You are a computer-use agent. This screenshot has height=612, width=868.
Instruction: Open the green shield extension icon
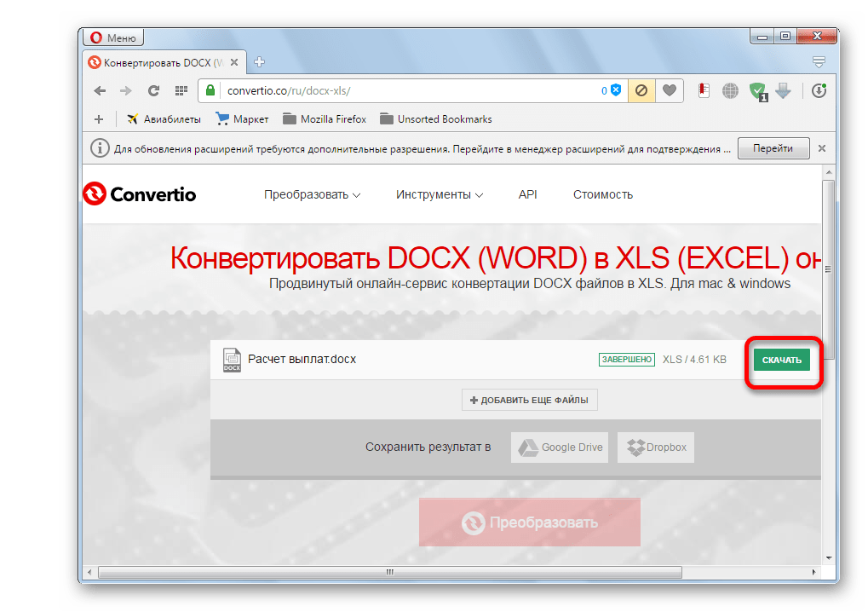pyautogui.click(x=758, y=91)
